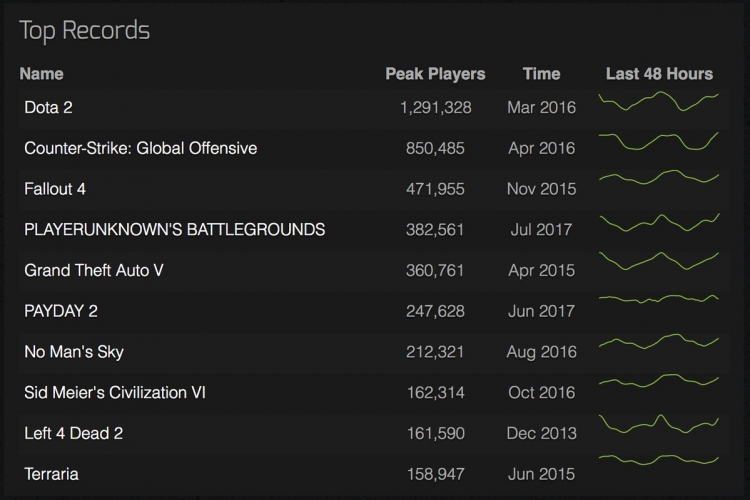Click the PAYDAY 2 sparkline chart
Screen dimensions: 750x500
(659, 299)
